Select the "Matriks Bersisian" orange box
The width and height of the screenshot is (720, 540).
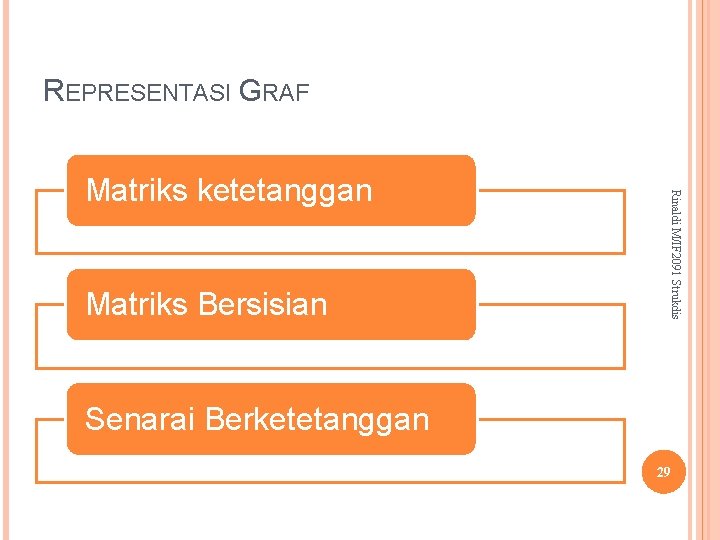point(270,304)
